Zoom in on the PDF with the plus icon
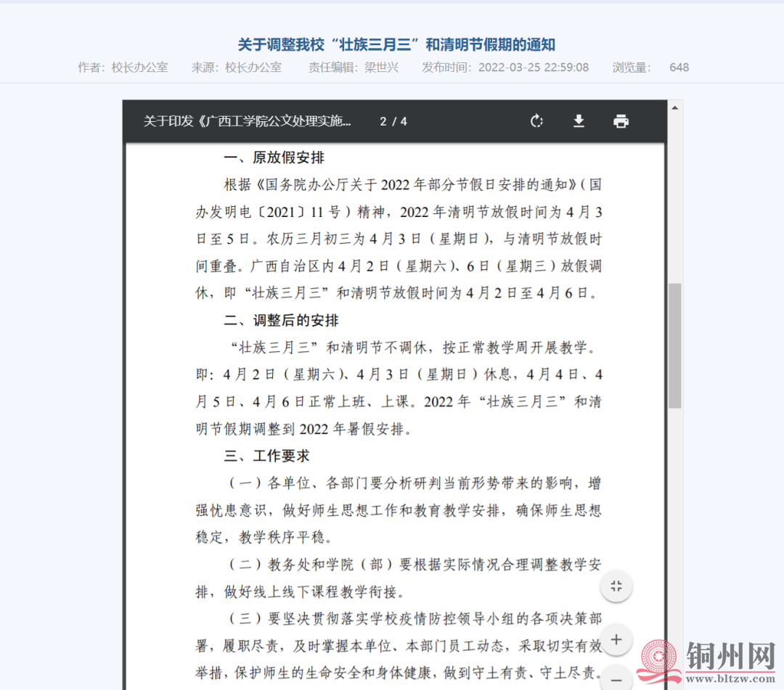 (616, 639)
